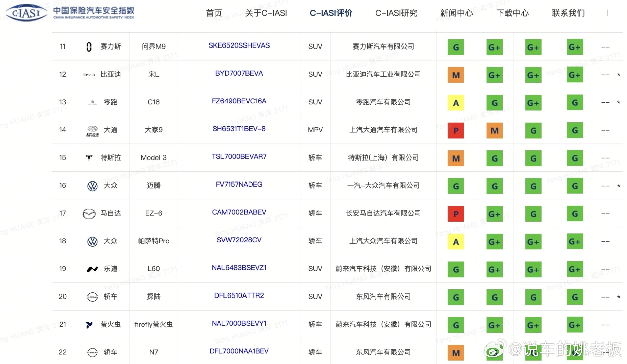The width and height of the screenshot is (627, 364).
Task: Open model link SH6531T1BEV-8
Action: click(239, 129)
